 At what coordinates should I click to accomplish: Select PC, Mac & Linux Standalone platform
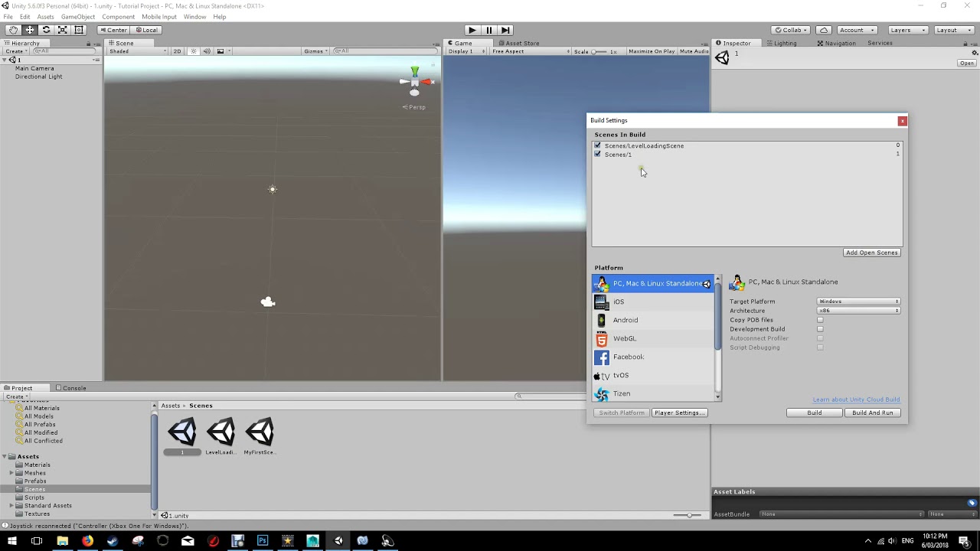(x=653, y=283)
